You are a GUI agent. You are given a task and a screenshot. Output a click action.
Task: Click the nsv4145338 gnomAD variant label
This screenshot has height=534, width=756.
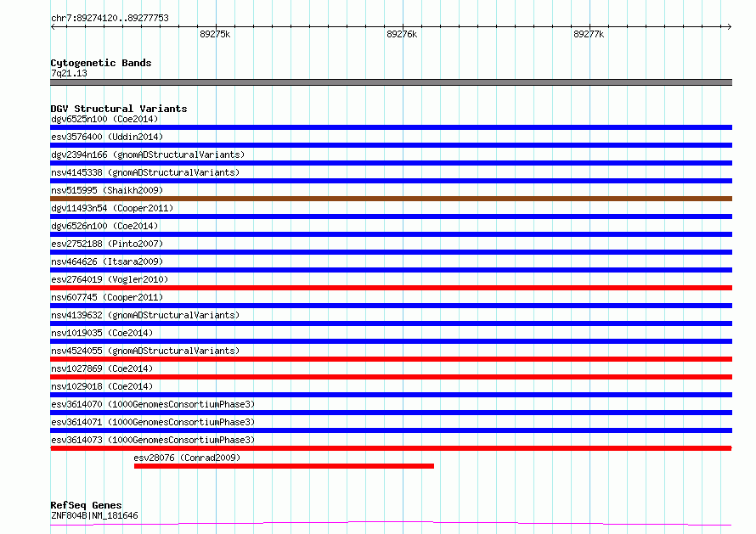pos(145,172)
